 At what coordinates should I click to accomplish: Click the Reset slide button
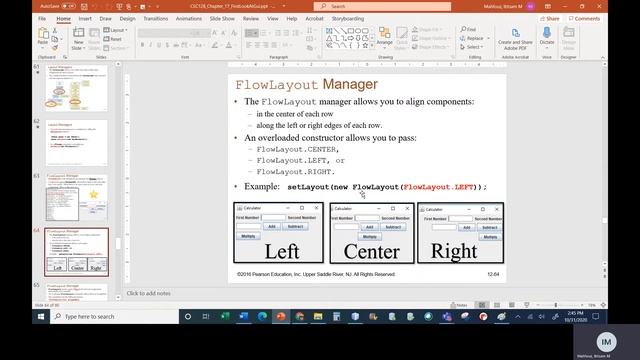point(113,39)
